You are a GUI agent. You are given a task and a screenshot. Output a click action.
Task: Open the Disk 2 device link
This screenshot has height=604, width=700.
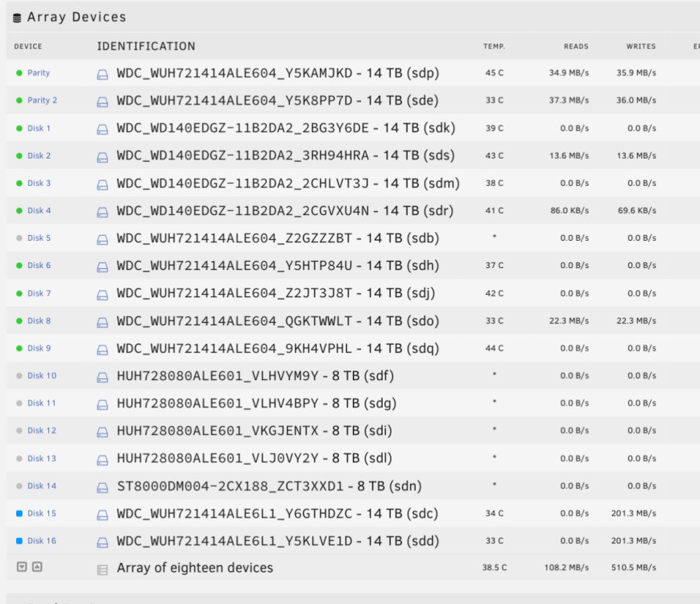39,155
